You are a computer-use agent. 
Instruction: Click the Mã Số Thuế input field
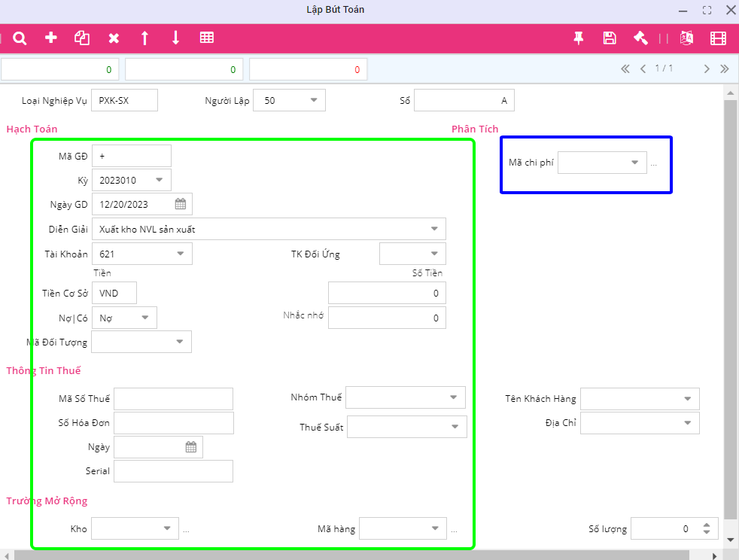coord(173,399)
